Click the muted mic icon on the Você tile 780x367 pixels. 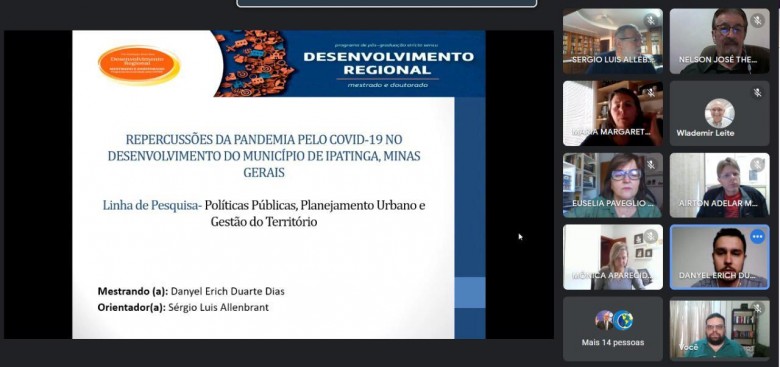(757, 309)
